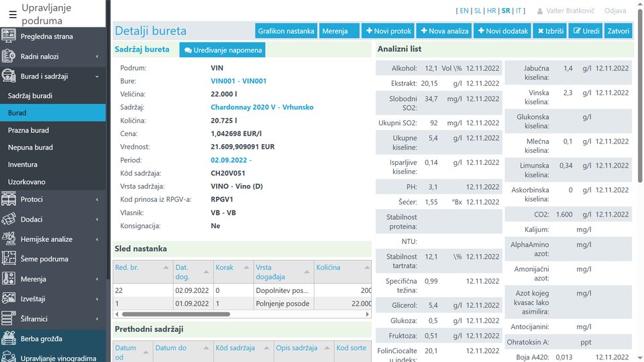Open Prazna burad menu item

28,130
